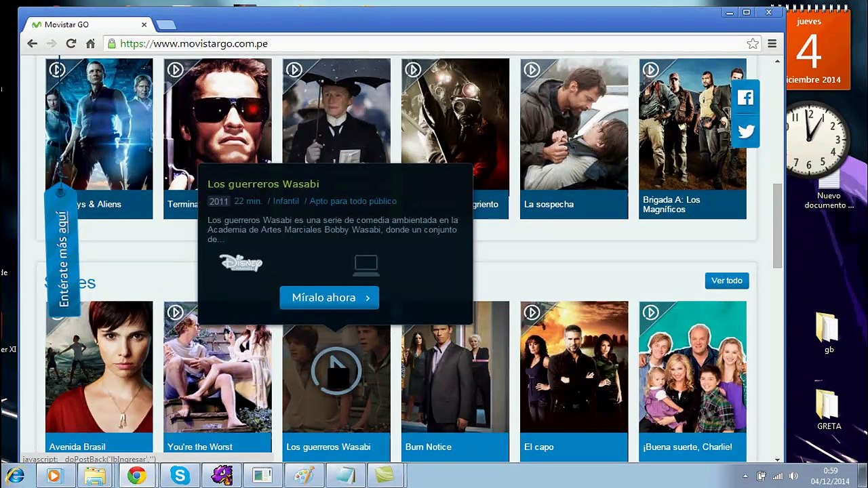Click play badge on Brigada A poster
The width and height of the screenshot is (868, 488).
(x=651, y=69)
